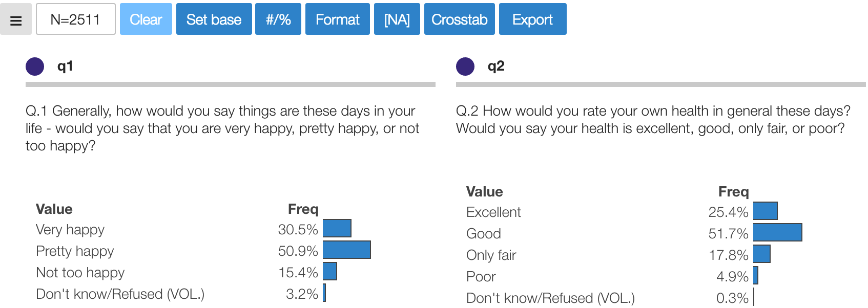
Task: Select the q2 variable heading
Action: click(x=496, y=66)
